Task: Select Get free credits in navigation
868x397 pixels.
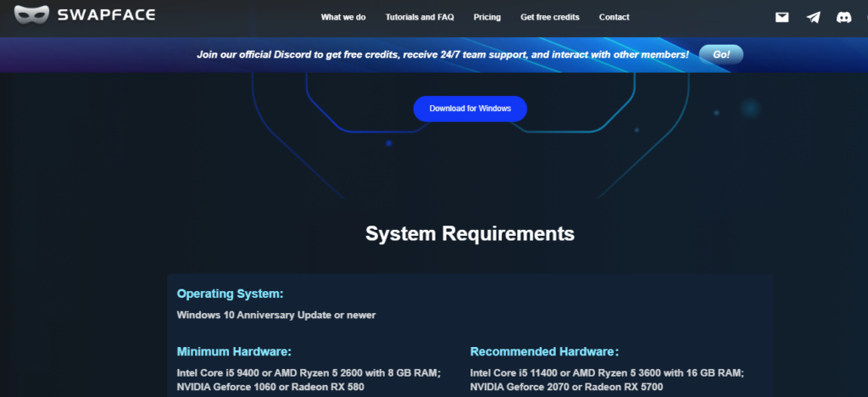Action: 549,17
